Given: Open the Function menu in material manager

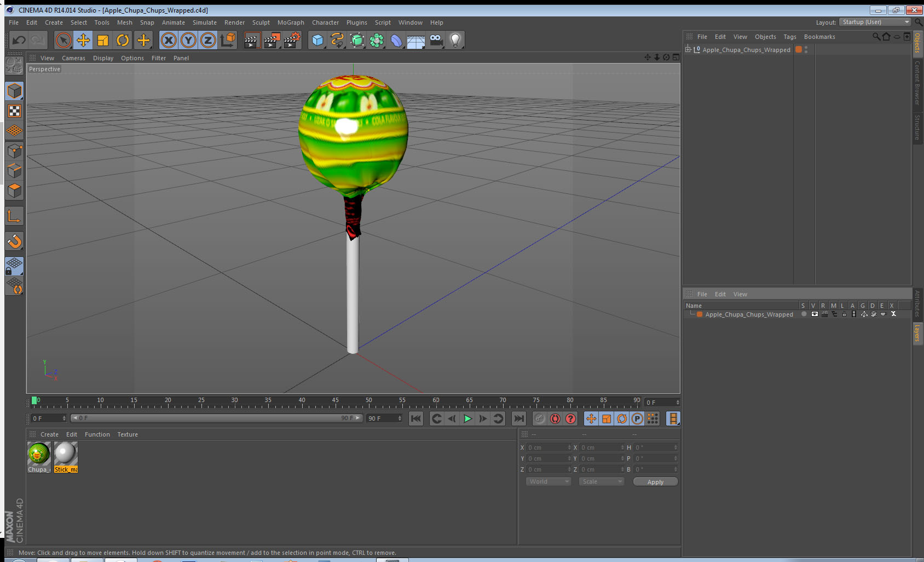Looking at the screenshot, I should click(x=97, y=434).
